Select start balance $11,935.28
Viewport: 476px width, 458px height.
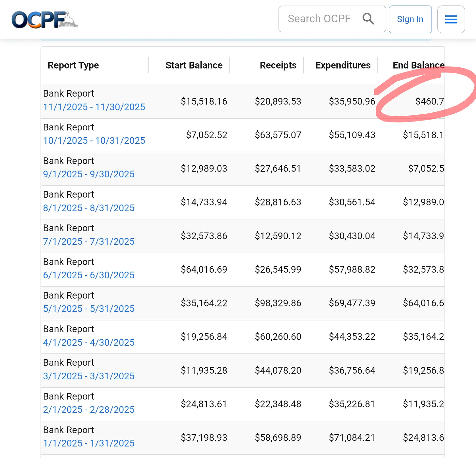(x=204, y=370)
